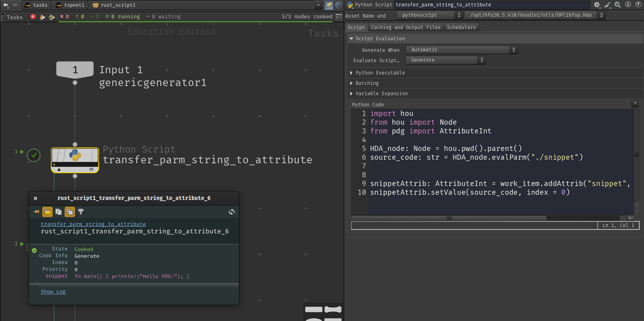Open the network path history dropdown
The width and height of the screenshot is (644, 321).
(318, 5)
